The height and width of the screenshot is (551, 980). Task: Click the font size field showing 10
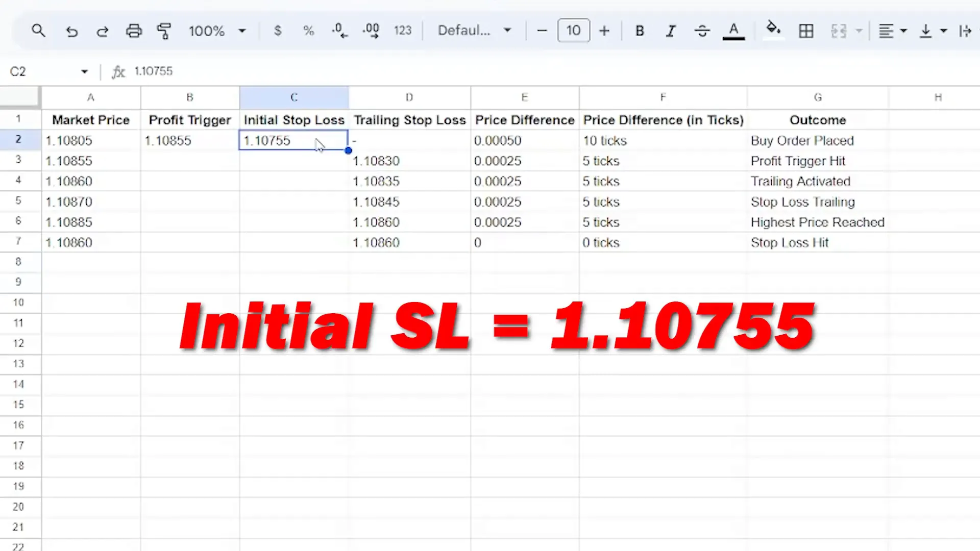[574, 31]
